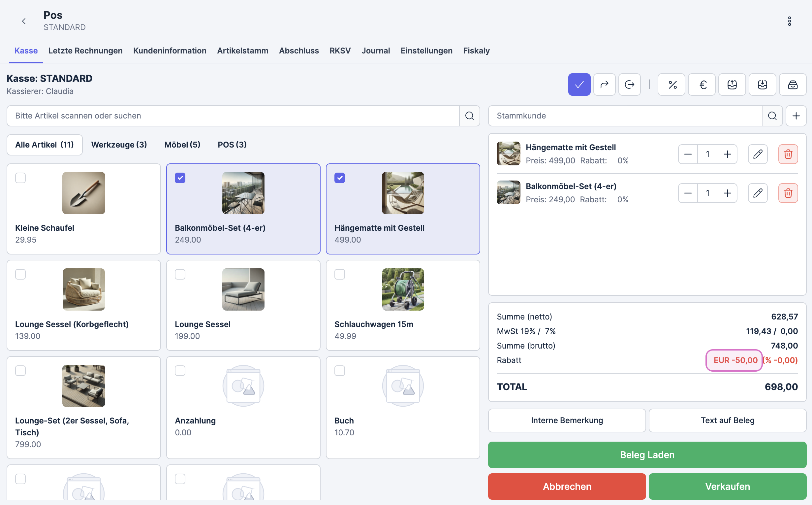Switch to the Artikelstamm tab
This screenshot has height=505, width=812.
click(x=242, y=50)
